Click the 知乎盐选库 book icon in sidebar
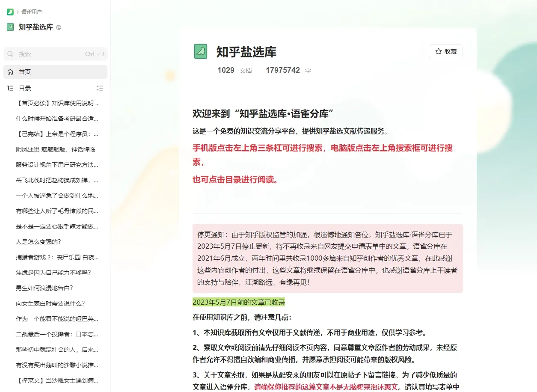Viewport: 537px width, 392px height. pyautogui.click(x=10, y=27)
